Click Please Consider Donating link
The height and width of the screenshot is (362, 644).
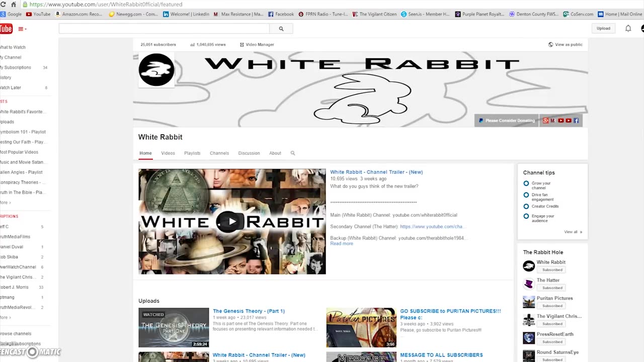click(x=507, y=121)
